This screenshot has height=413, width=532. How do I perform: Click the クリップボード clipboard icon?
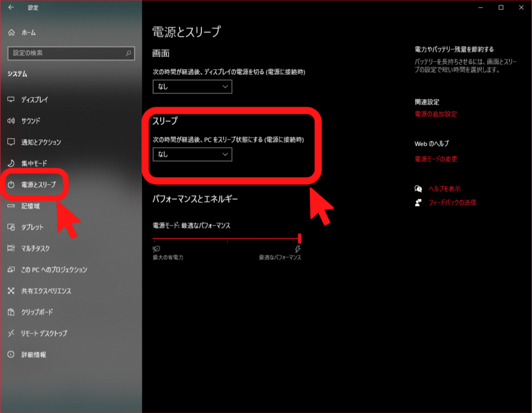(11, 312)
